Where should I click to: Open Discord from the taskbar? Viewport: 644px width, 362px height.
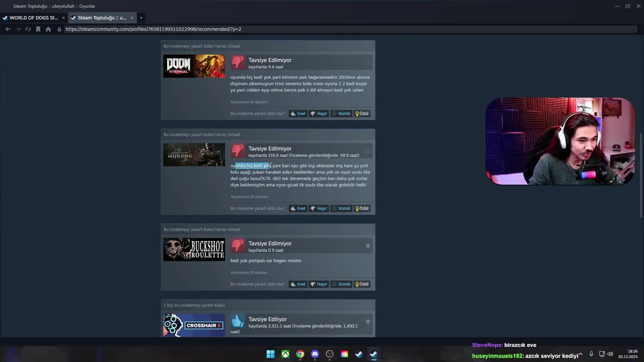click(x=315, y=354)
